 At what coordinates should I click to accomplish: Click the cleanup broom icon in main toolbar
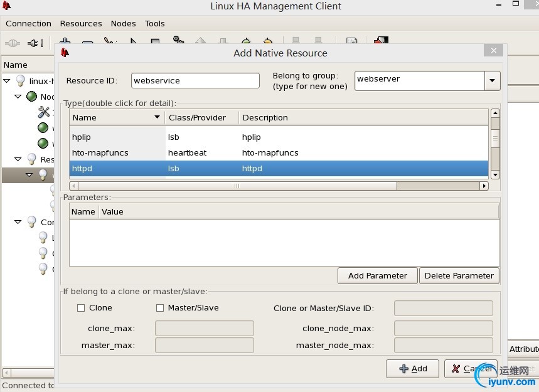pos(110,41)
